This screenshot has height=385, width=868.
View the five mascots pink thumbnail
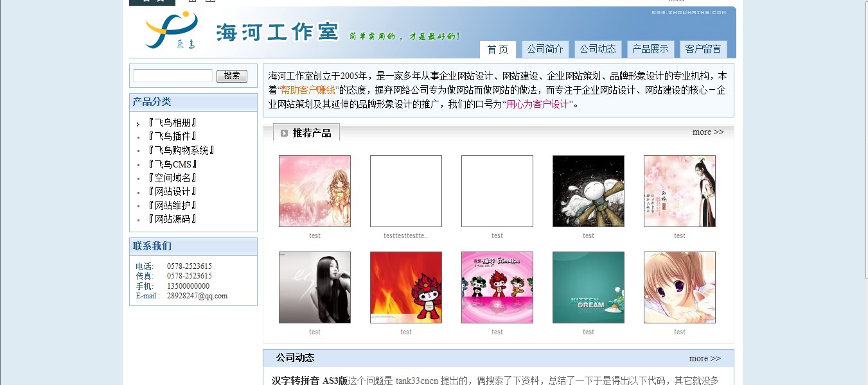pyautogui.click(x=497, y=287)
